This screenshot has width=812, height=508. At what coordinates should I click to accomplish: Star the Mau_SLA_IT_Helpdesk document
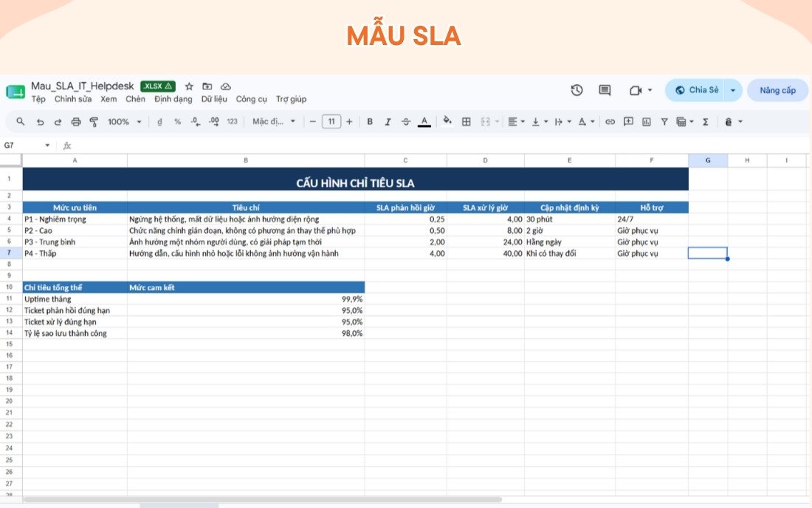pyautogui.click(x=189, y=86)
